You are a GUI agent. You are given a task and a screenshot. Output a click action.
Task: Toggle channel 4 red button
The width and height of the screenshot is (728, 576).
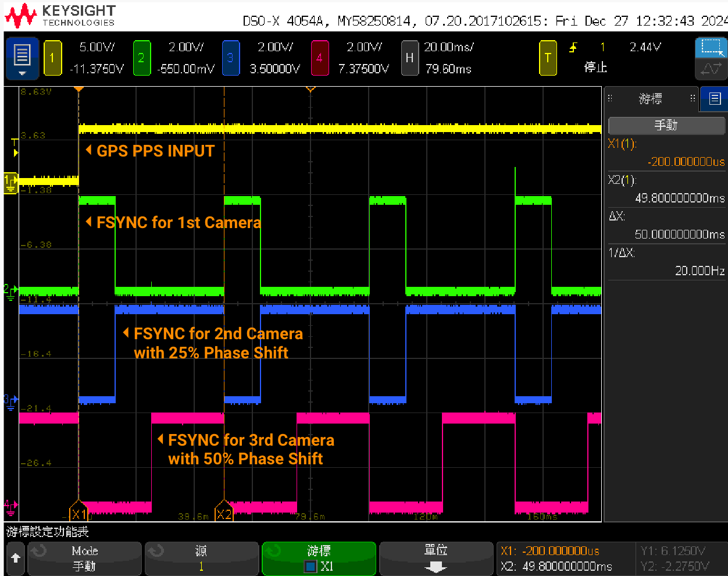pos(319,58)
